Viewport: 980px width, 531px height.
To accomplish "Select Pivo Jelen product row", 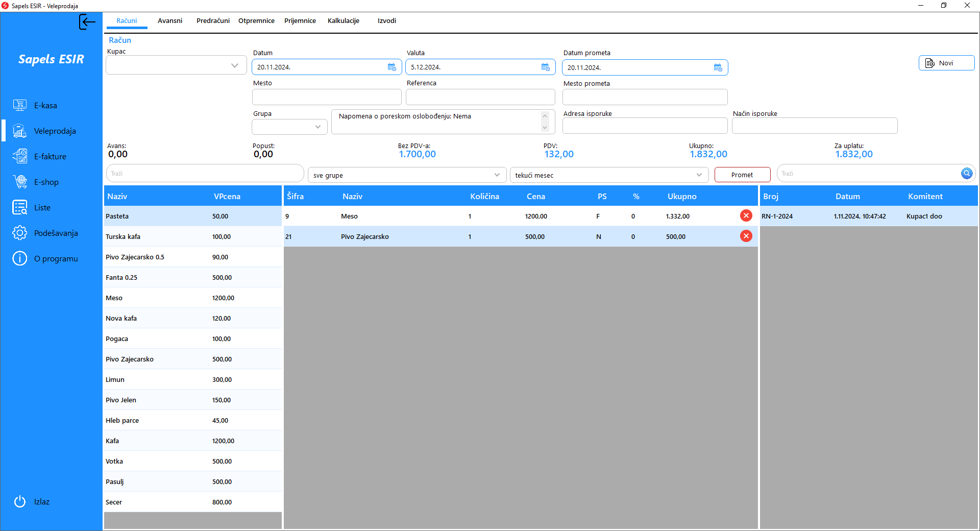I will (193, 400).
